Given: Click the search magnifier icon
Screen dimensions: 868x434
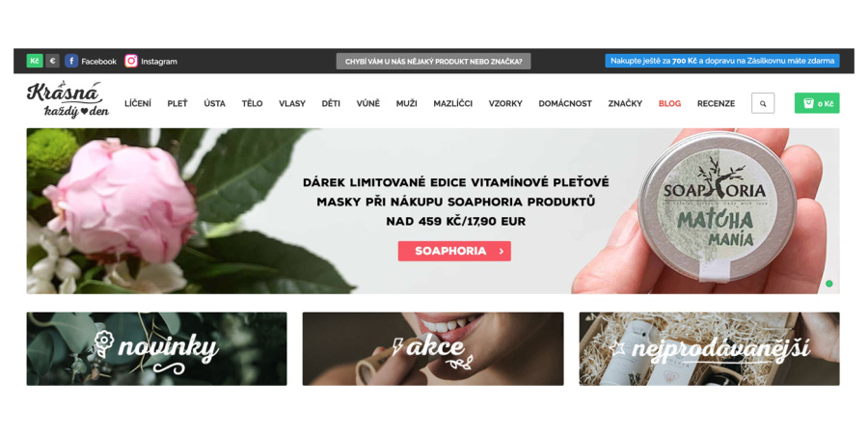Looking at the screenshot, I should tap(763, 103).
